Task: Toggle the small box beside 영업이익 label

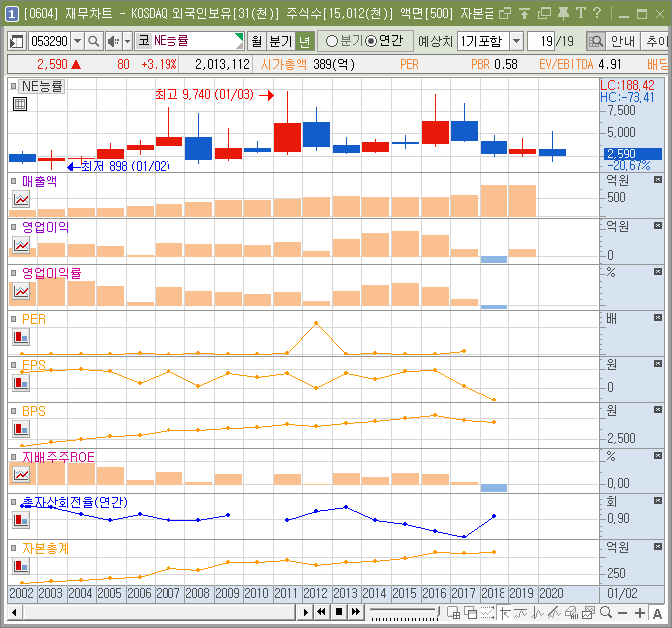Action: pyautogui.click(x=14, y=227)
